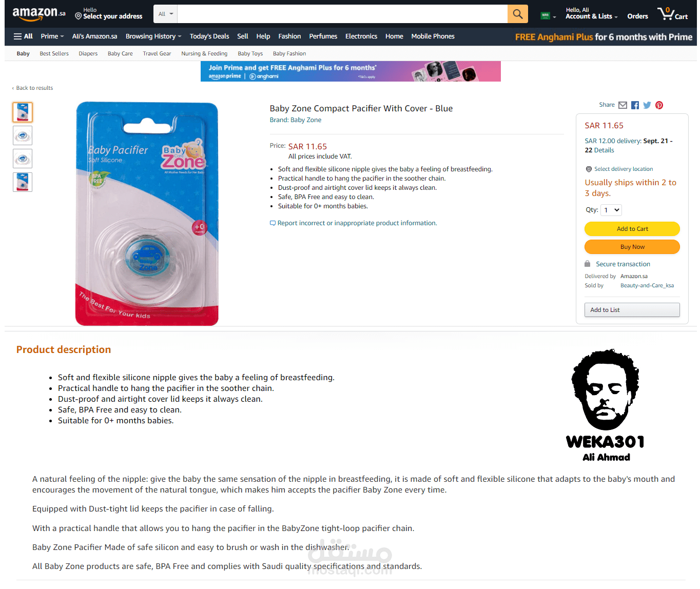The image size is (700, 589).
Task: Click inside the search input field
Action: [342, 14]
